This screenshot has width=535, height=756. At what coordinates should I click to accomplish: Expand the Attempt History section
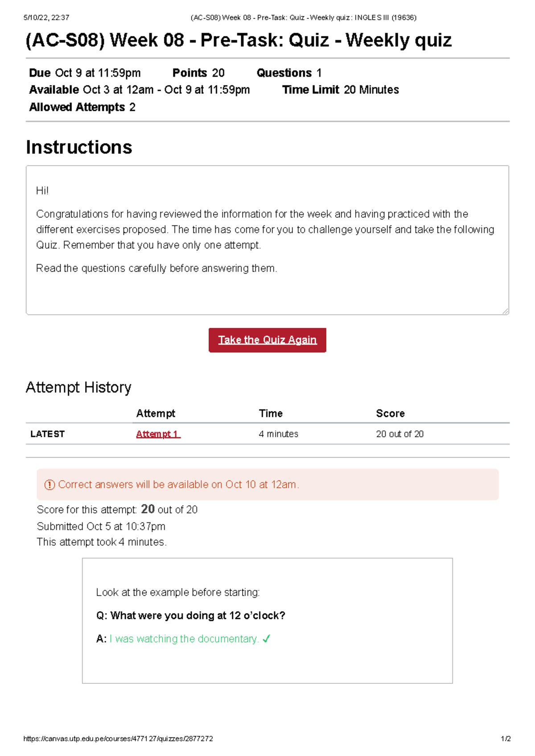[78, 387]
